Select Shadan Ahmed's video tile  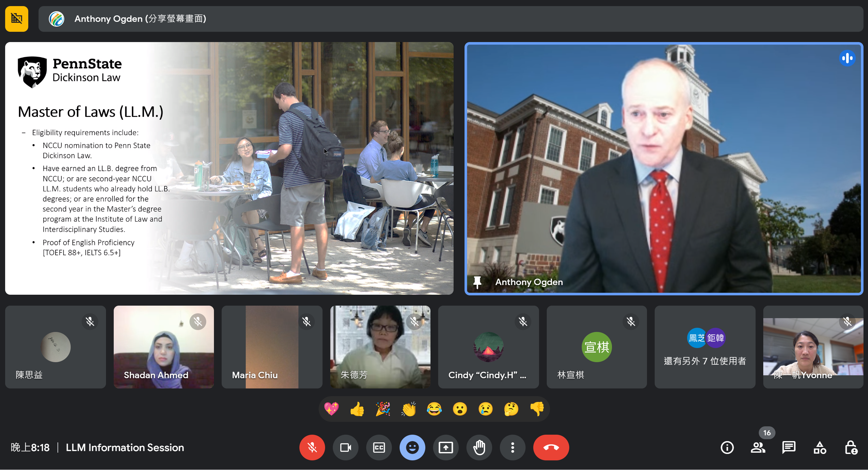click(164, 347)
